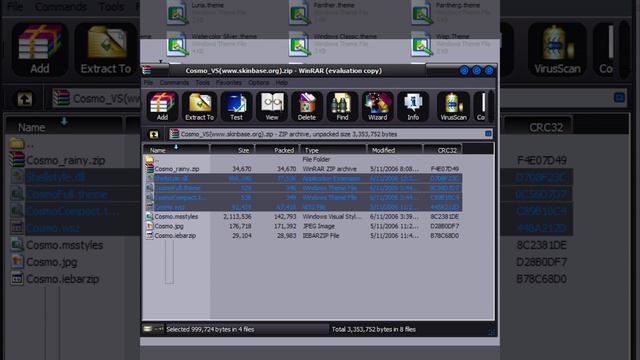Show archive Info from the toolbar

(413, 107)
